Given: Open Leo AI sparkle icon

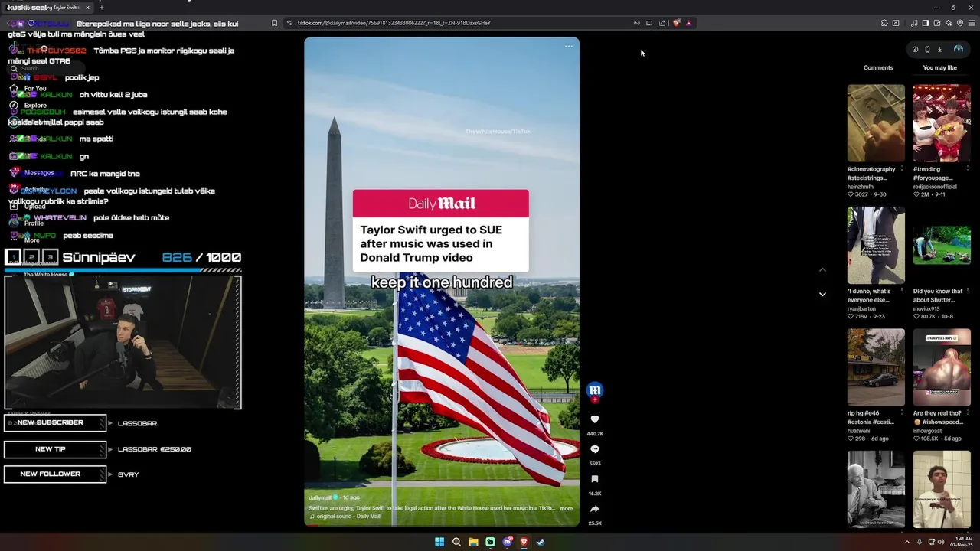Looking at the screenshot, I should click(x=949, y=23).
